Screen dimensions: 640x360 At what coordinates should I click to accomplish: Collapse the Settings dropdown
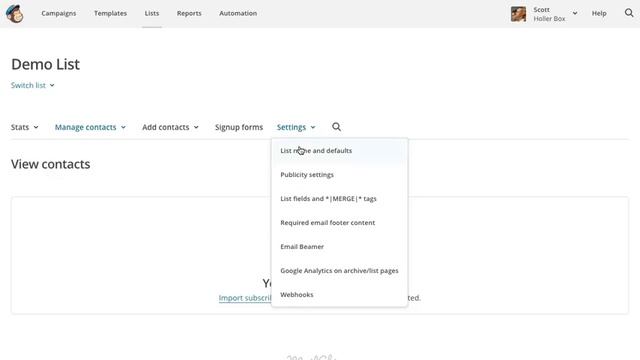coord(296,127)
